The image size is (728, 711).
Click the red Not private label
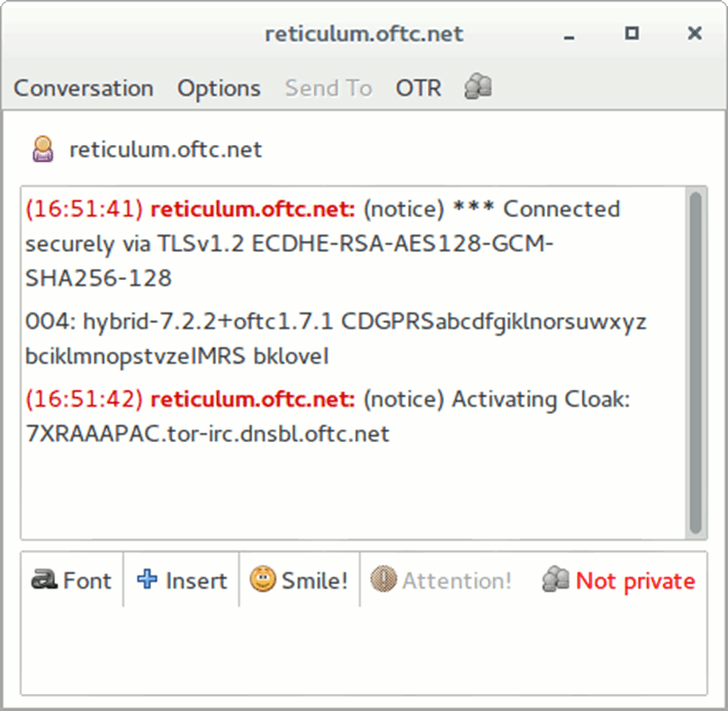pyautogui.click(x=635, y=581)
